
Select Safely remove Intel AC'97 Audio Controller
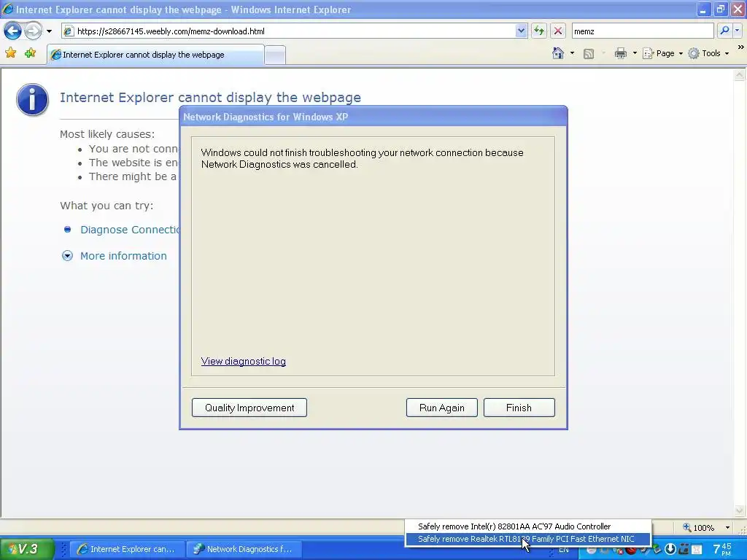click(528, 526)
